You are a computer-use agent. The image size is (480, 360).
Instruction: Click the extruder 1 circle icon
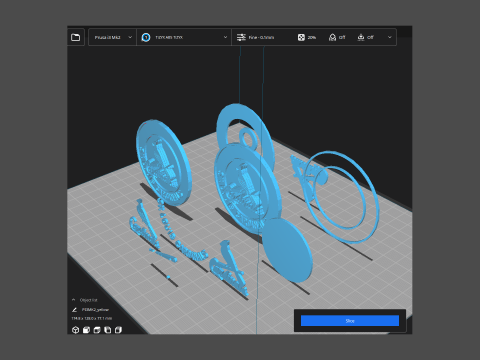click(x=146, y=37)
